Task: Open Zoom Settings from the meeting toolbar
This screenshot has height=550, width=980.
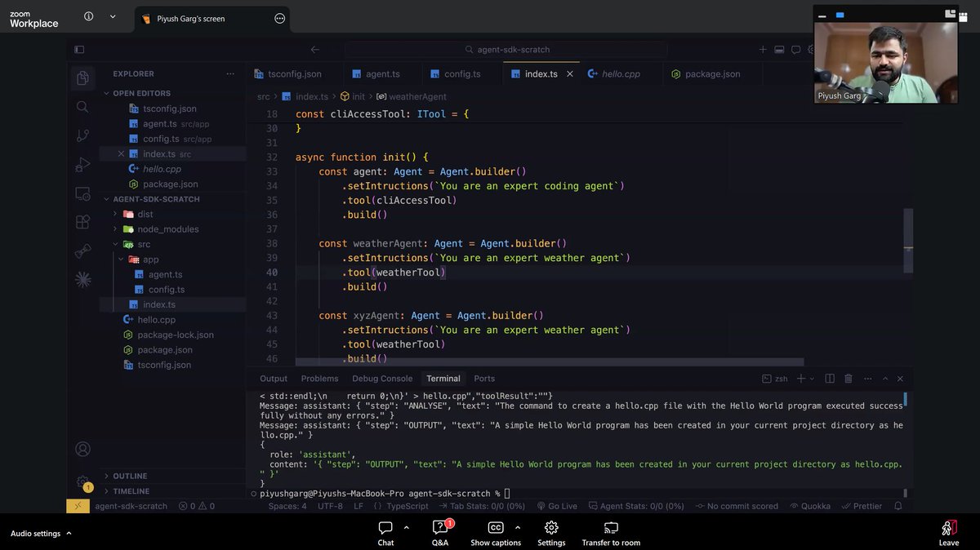Action: tap(551, 534)
